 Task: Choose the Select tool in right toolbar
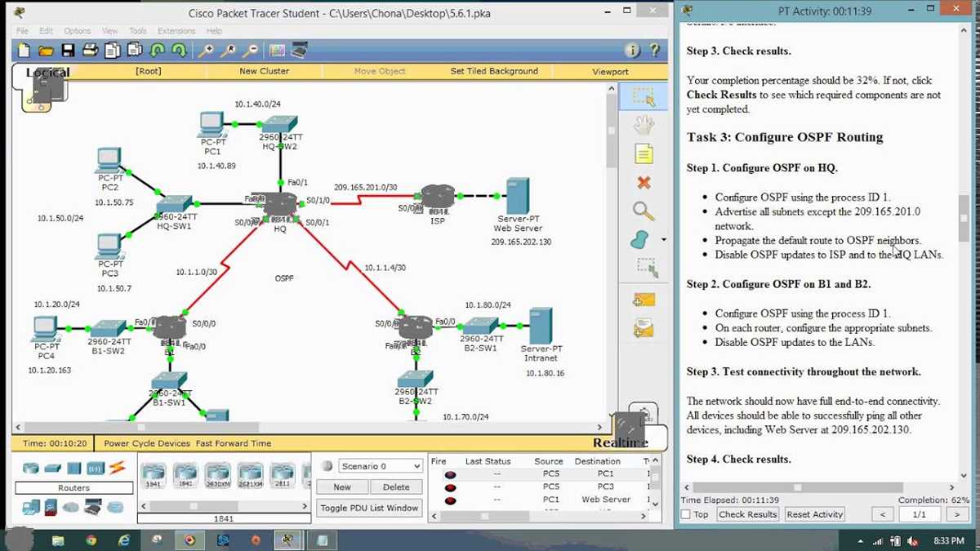pos(644,97)
